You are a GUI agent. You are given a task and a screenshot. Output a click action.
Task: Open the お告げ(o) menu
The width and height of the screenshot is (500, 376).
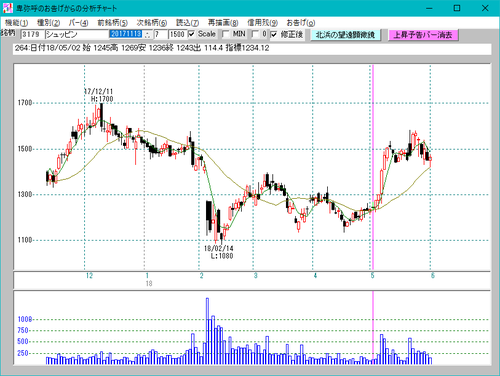[x=301, y=23]
